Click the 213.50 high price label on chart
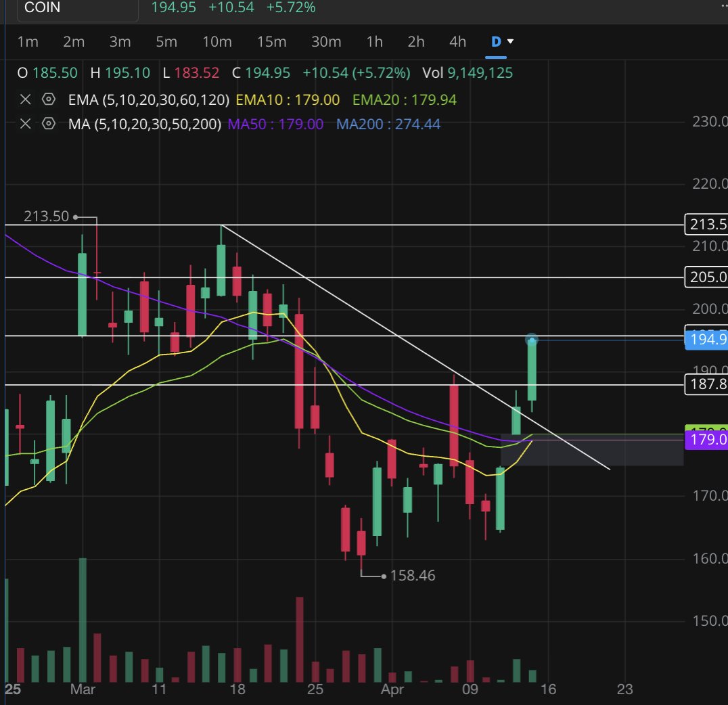 46,217
